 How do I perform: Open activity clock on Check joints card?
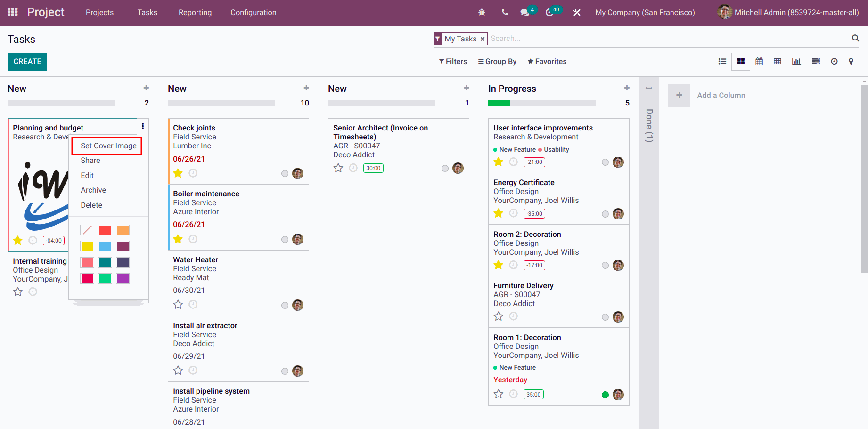coord(193,173)
